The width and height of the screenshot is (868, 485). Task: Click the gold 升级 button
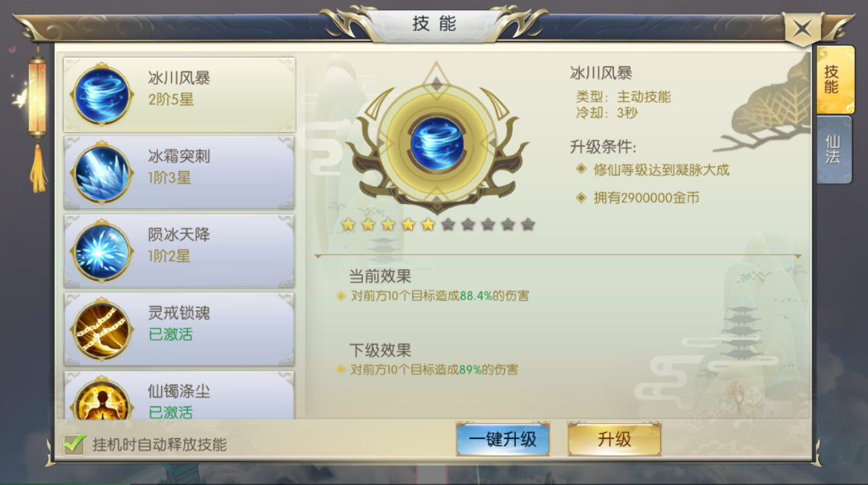615,440
